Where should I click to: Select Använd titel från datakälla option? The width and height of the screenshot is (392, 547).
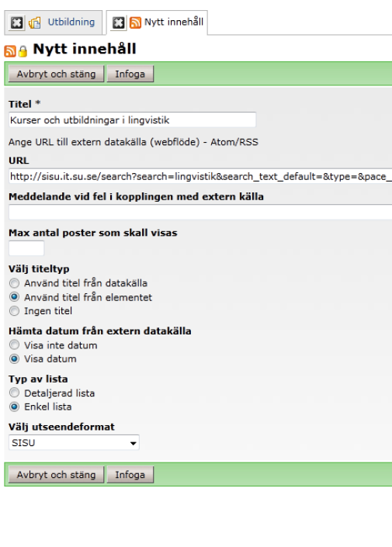pyautogui.click(x=14, y=283)
